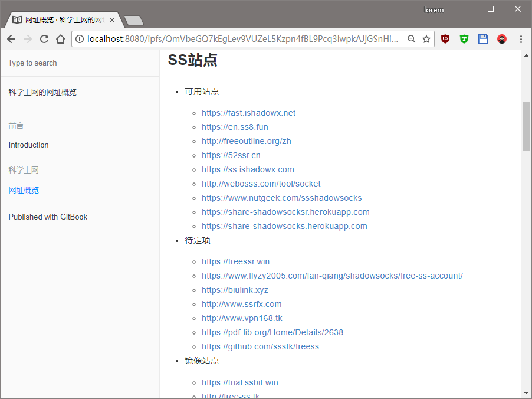This screenshot has width=532, height=399.
Task: Open Published with GitBook link
Action: 48,217
